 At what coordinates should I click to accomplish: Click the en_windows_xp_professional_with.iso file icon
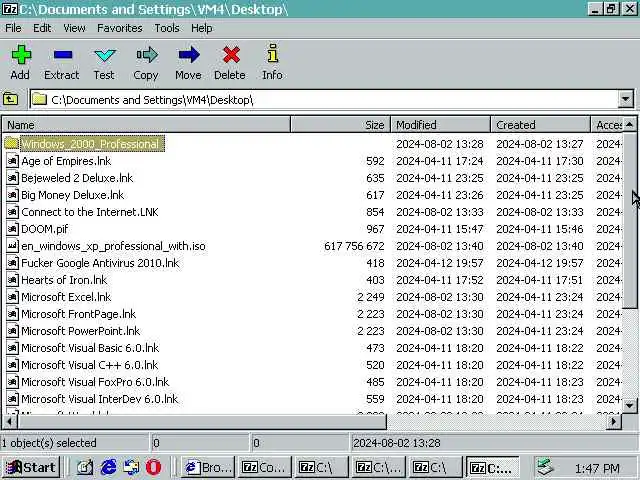[x=12, y=246]
